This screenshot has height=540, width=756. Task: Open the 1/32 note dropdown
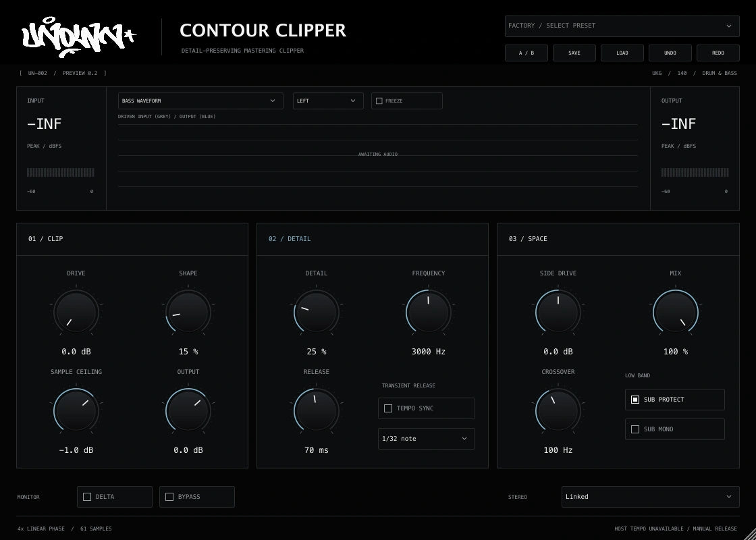(426, 439)
